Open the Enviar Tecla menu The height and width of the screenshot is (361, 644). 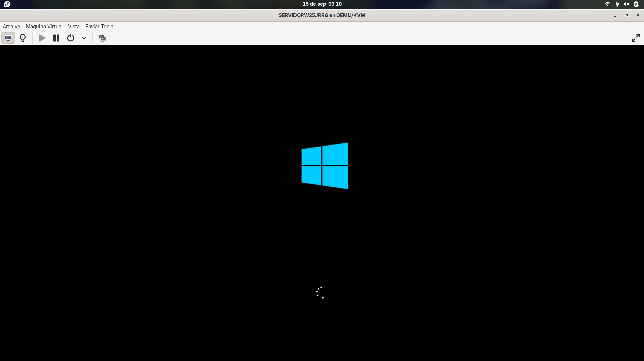[99, 27]
